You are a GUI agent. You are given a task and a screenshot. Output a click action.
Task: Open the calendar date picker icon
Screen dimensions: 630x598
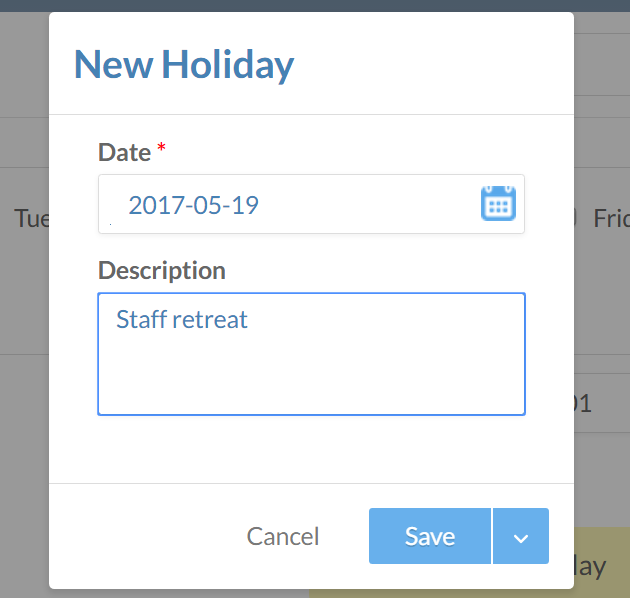498,203
